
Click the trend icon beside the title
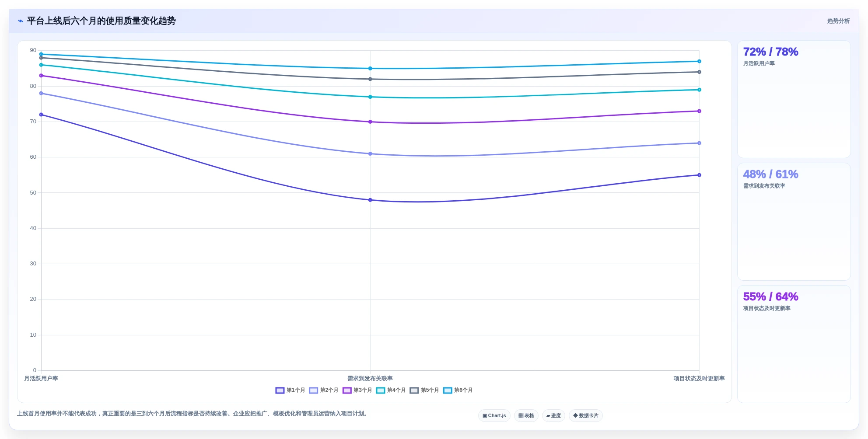point(21,21)
